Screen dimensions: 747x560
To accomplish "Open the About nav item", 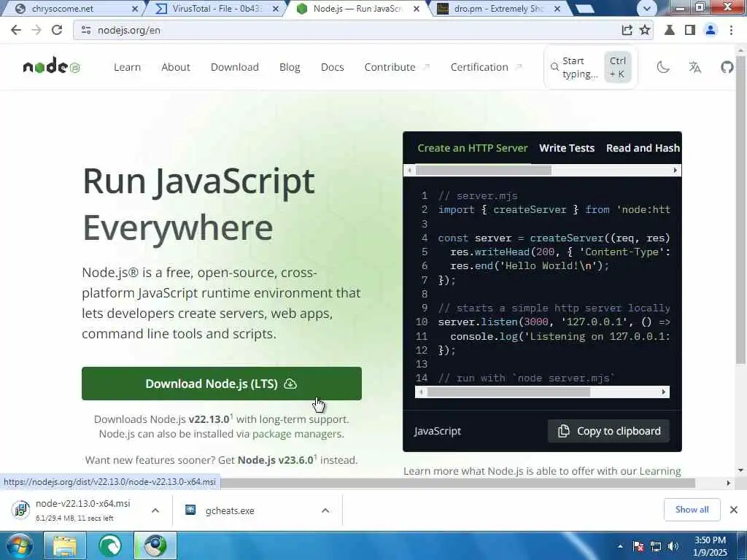I will [x=176, y=67].
